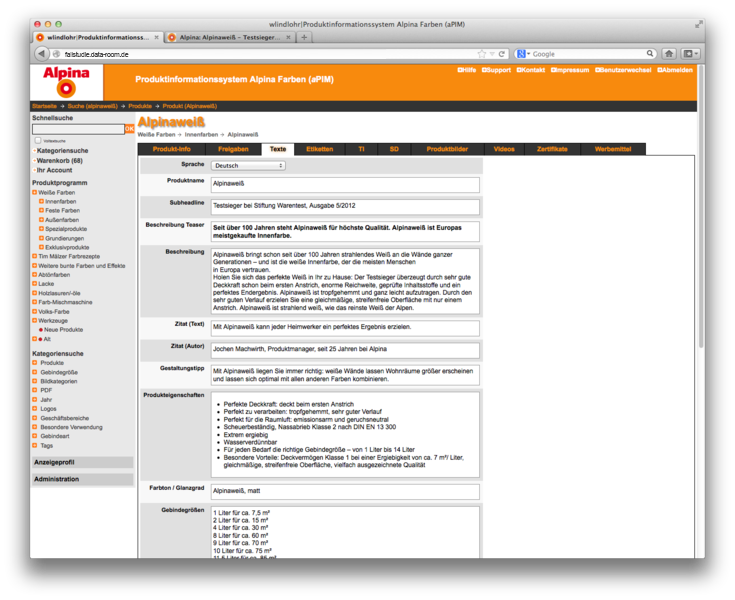
Task: Click the Alpina logo
Action: (66, 82)
